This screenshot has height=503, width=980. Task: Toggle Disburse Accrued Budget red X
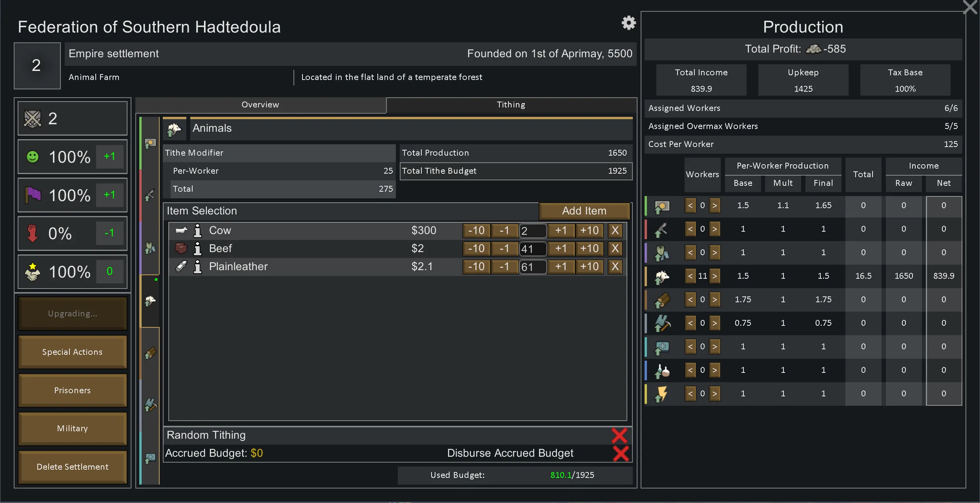620,453
